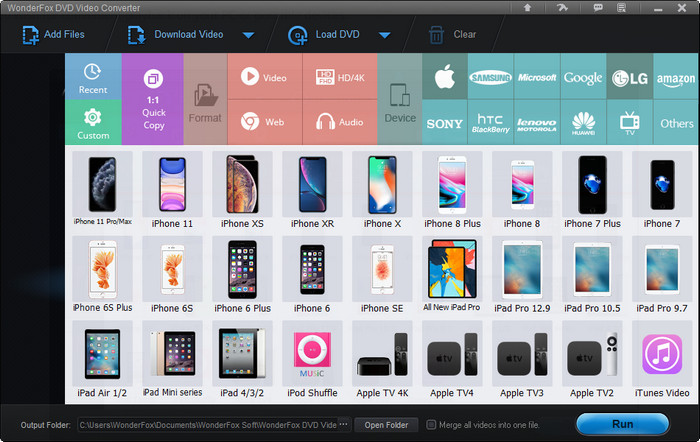The height and width of the screenshot is (442, 700).
Task: Pick the iPhone 8 profile
Action: tap(522, 189)
